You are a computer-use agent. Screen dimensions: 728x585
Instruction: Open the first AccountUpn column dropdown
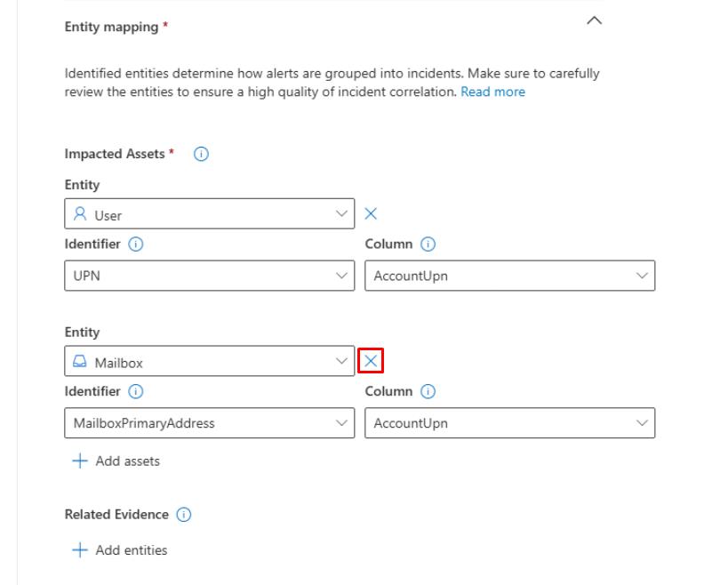[x=509, y=276]
